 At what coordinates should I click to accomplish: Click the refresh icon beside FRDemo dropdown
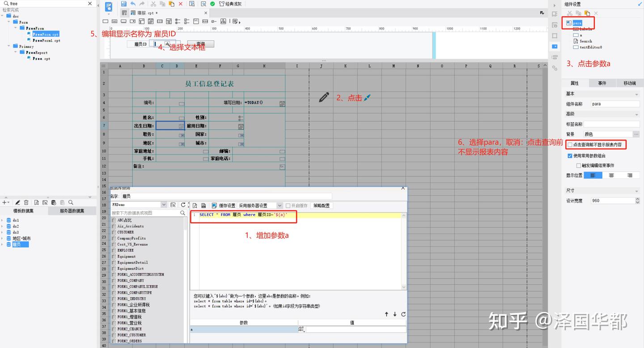(182, 205)
